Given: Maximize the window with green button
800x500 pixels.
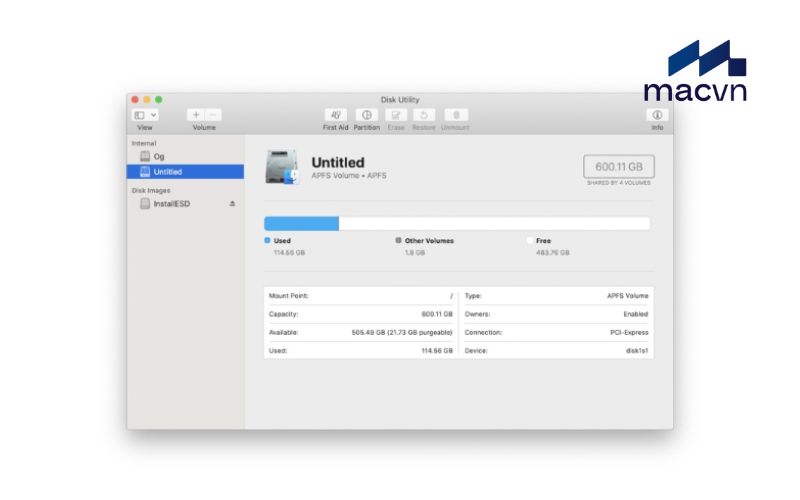Looking at the screenshot, I should pyautogui.click(x=159, y=99).
